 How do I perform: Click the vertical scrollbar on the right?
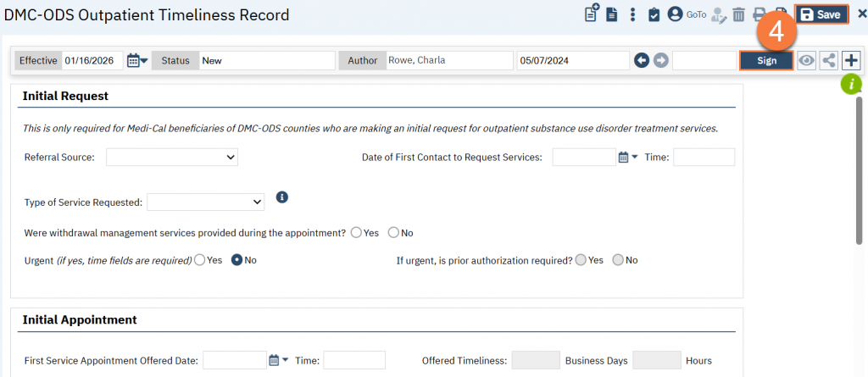pos(860,212)
